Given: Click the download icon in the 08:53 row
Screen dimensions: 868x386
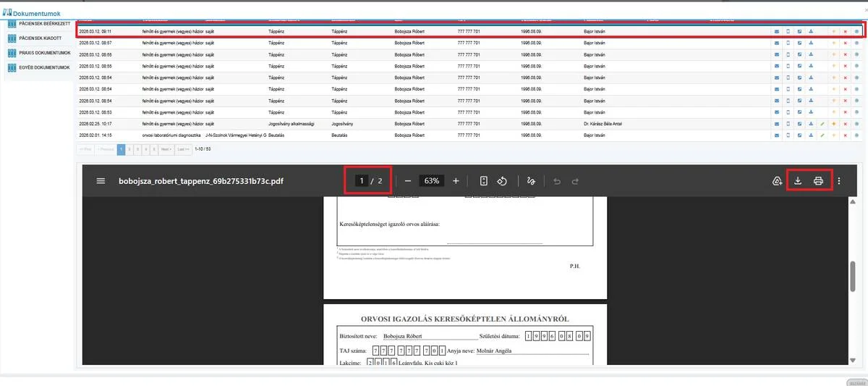Looking at the screenshot, I should [x=811, y=112].
